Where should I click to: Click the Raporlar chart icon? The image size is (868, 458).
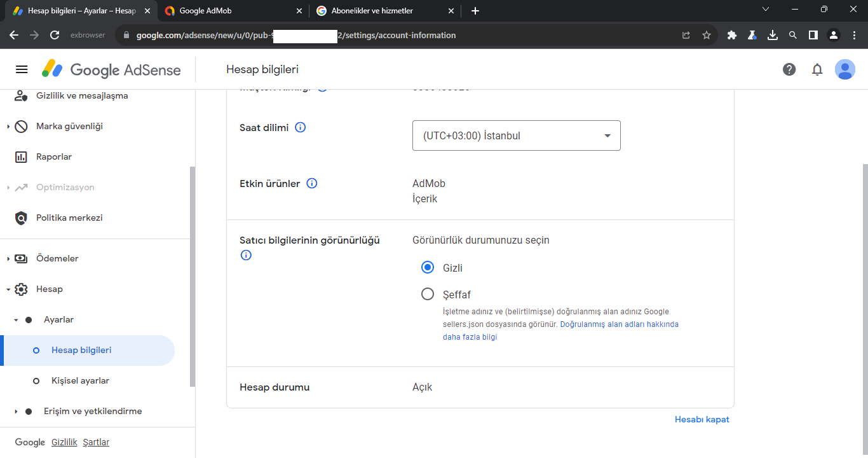[x=21, y=157]
